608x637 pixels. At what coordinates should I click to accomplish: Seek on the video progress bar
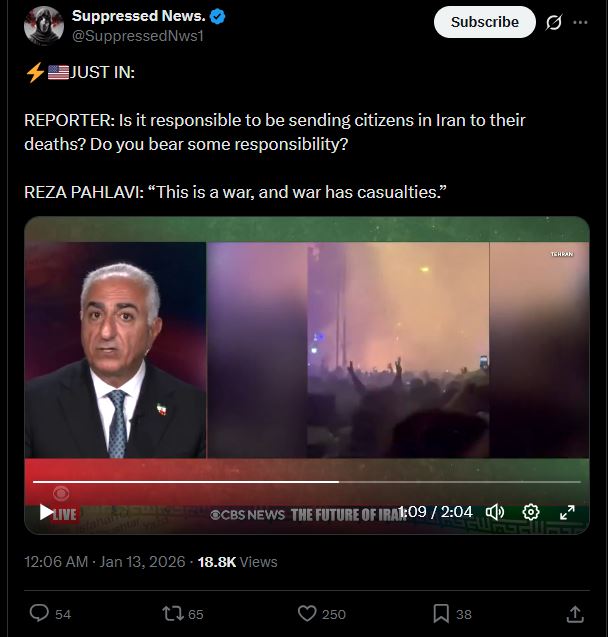(x=307, y=482)
